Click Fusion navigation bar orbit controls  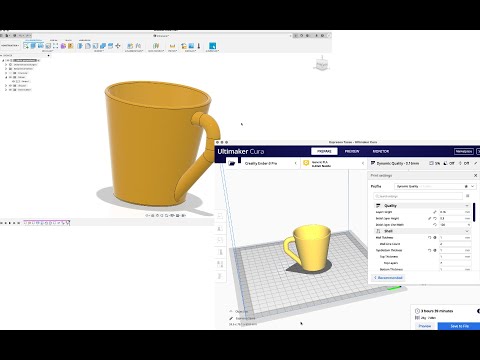[x=166, y=216]
